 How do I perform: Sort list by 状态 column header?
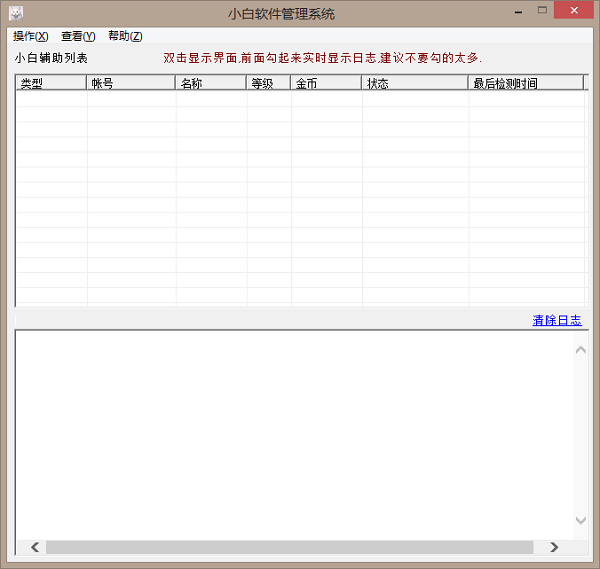415,83
